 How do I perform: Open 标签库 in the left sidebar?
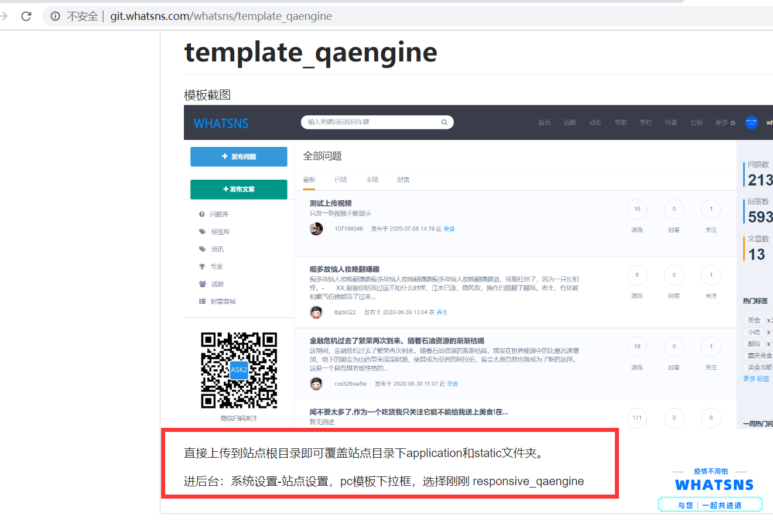pos(220,232)
